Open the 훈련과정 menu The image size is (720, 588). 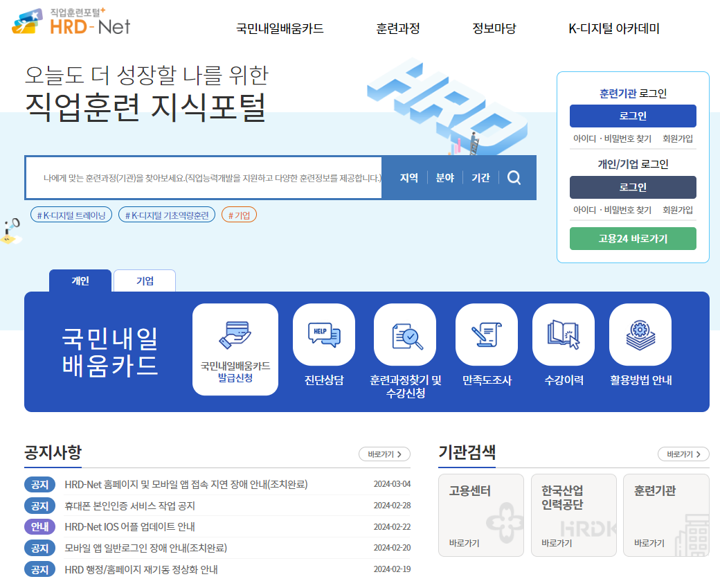tap(397, 28)
